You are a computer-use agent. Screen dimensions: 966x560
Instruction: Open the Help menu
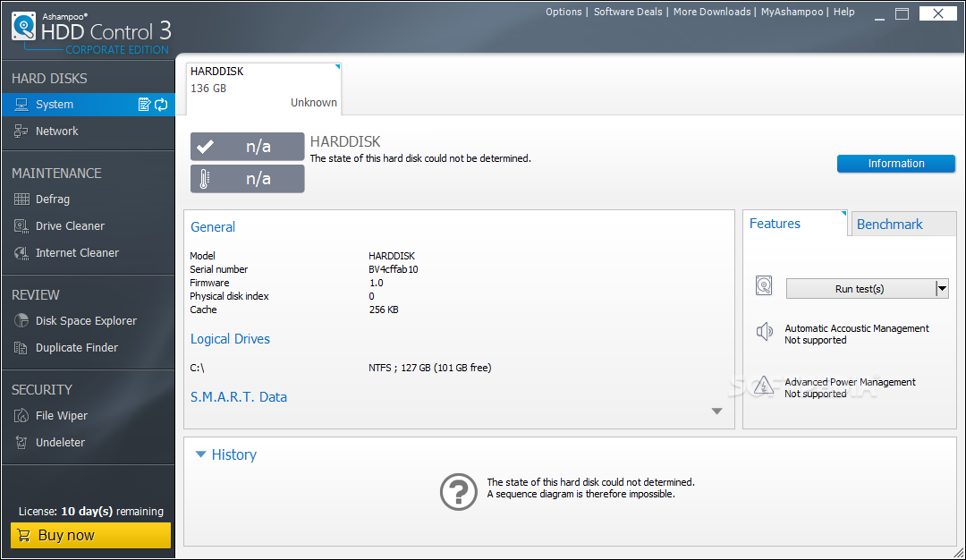[843, 12]
